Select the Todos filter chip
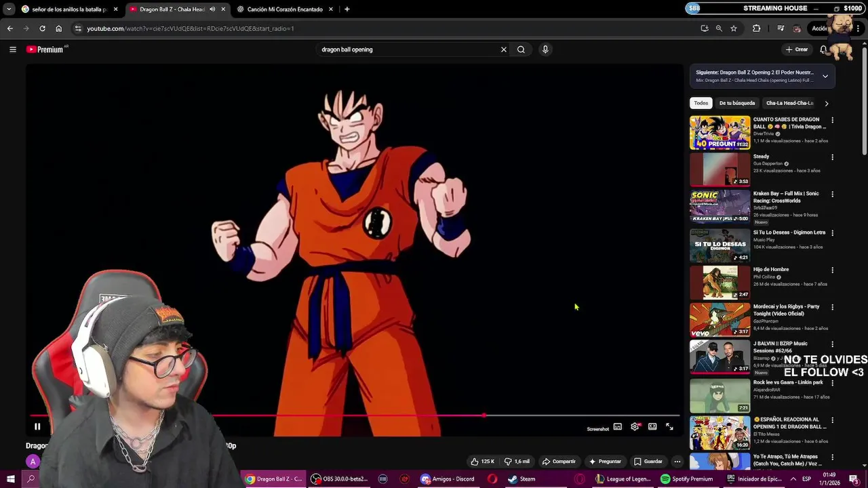This screenshot has height=488, width=868. [x=701, y=103]
